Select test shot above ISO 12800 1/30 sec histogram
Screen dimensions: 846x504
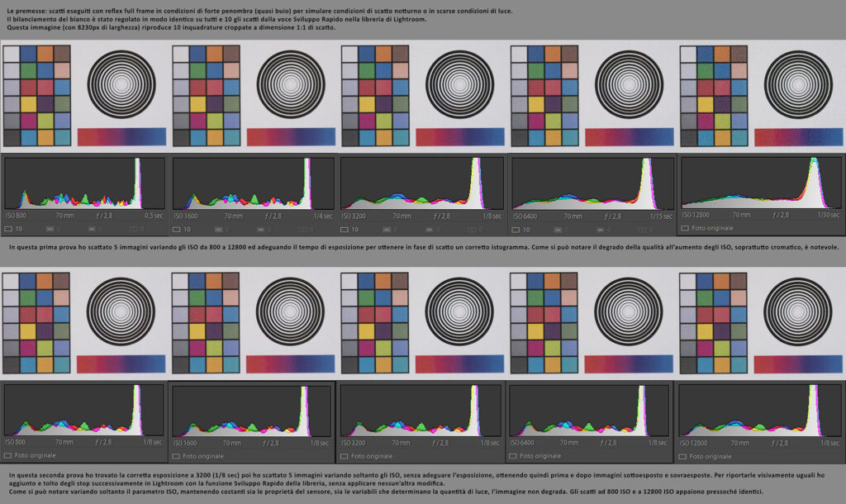coord(761,96)
